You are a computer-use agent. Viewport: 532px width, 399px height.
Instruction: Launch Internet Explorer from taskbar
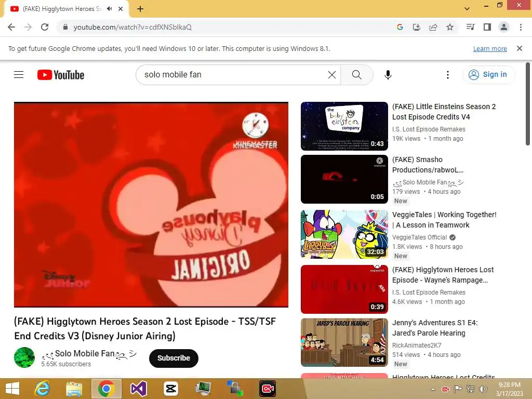pyautogui.click(x=42, y=389)
